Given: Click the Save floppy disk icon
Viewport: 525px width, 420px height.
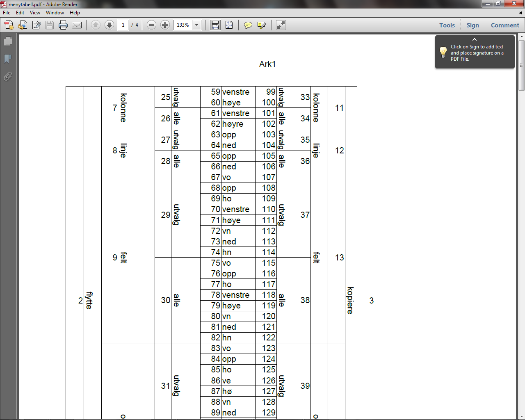Looking at the screenshot, I should tap(50, 25).
